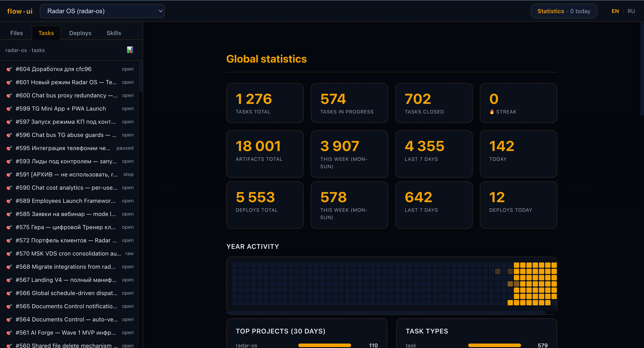This screenshot has width=644, height=348.
Task: Click the target icon beside task #593
Action: (9, 161)
